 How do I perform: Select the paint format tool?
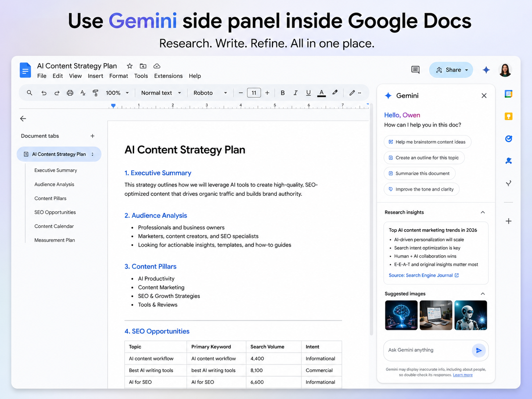tap(96, 93)
